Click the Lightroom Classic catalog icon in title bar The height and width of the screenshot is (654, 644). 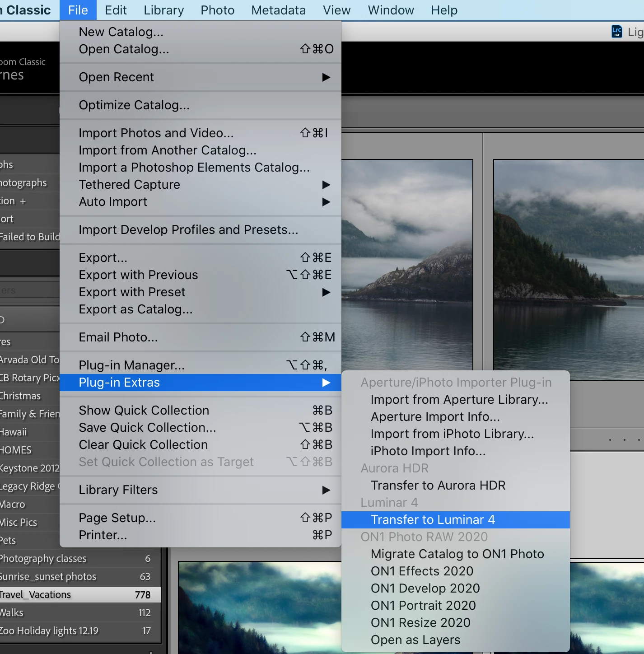[616, 32]
